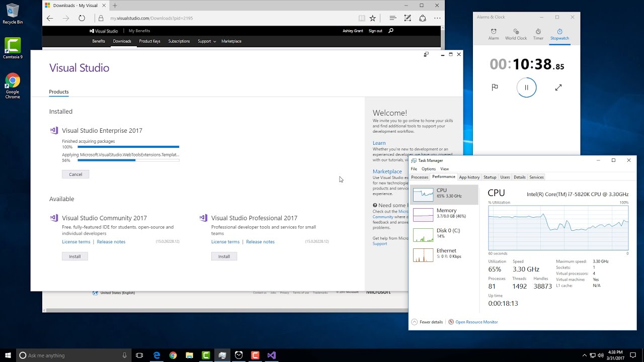Select the Google Chrome desktop icon
The height and width of the screenshot is (362, 644).
13,86
